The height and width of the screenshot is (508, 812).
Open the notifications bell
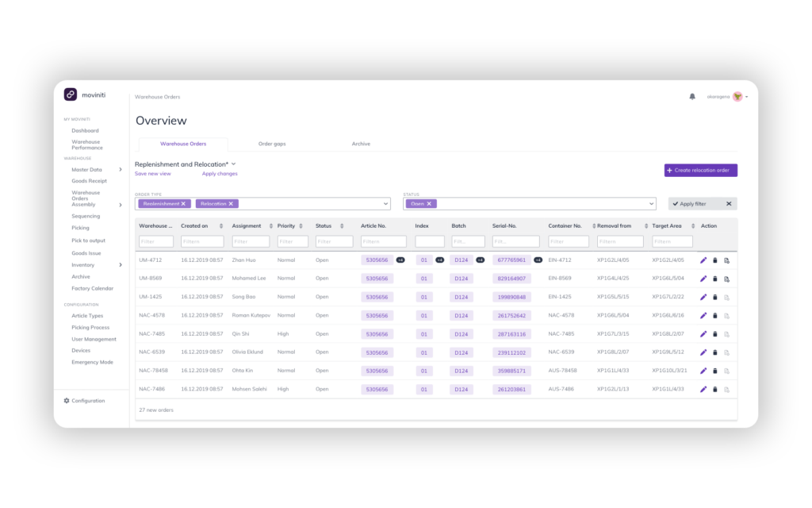point(692,96)
